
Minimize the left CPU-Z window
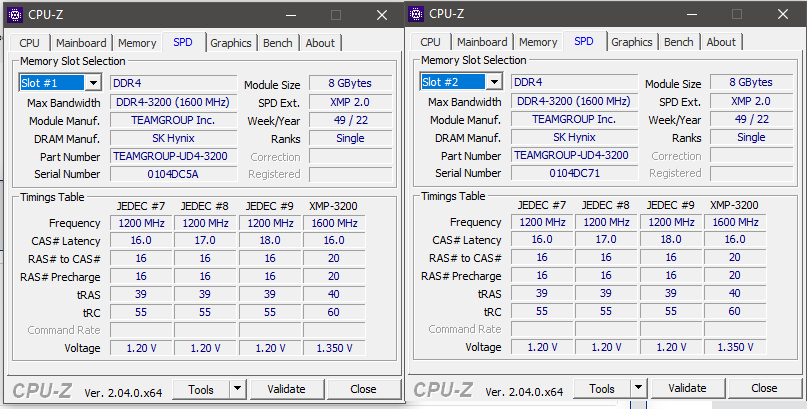point(291,15)
